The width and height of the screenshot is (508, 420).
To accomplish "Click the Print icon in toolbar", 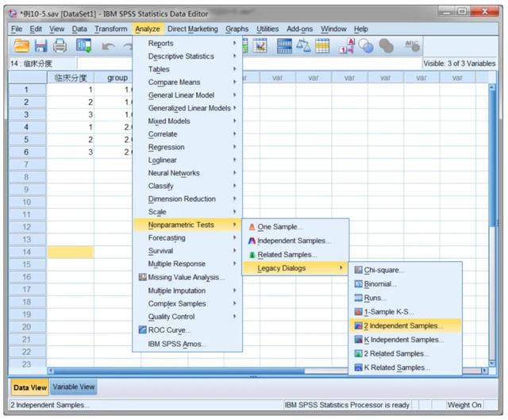I will (60, 46).
